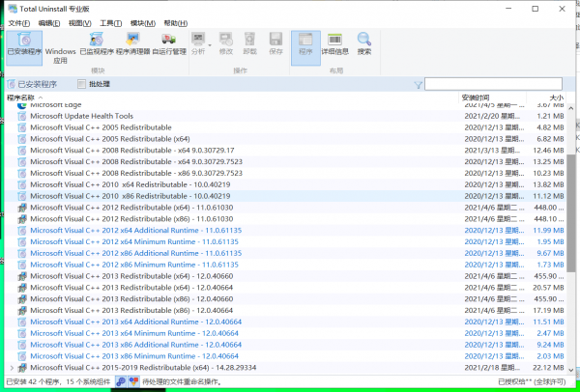Select the 程序 layout view
This screenshot has height=392, width=580.
click(x=305, y=48)
